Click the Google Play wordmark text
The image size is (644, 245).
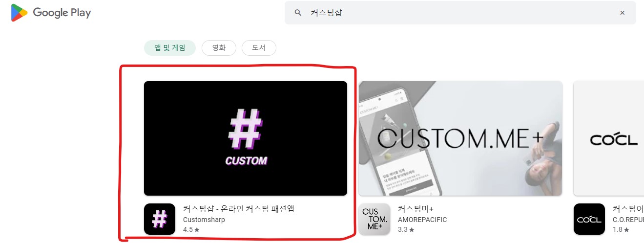62,13
